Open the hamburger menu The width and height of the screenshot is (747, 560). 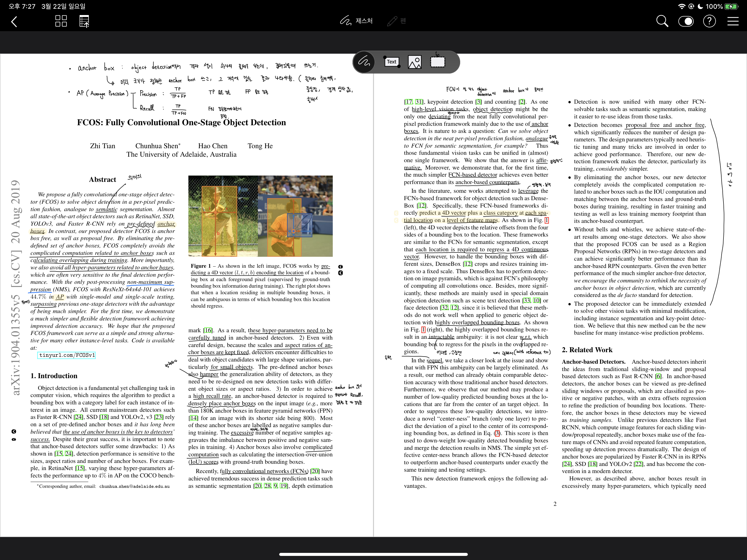[x=733, y=21]
